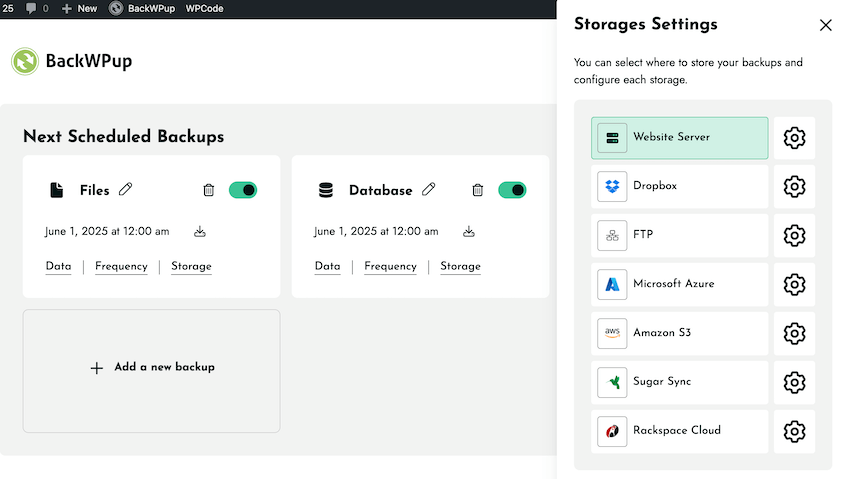The width and height of the screenshot is (845, 479).
Task: Toggle the Files backup switch
Action: (x=243, y=190)
